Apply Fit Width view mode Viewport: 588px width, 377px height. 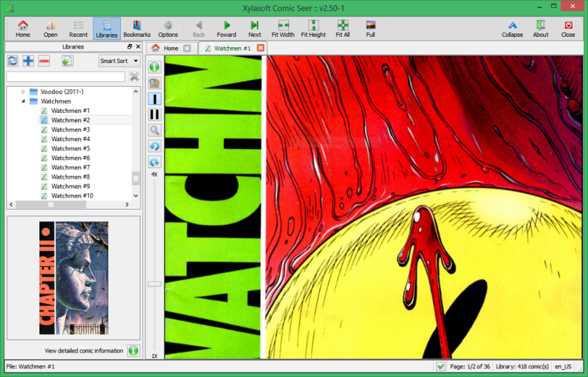click(283, 29)
